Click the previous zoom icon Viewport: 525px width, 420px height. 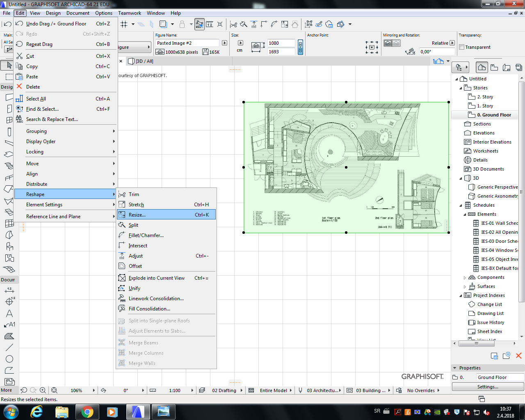[x=24, y=390]
